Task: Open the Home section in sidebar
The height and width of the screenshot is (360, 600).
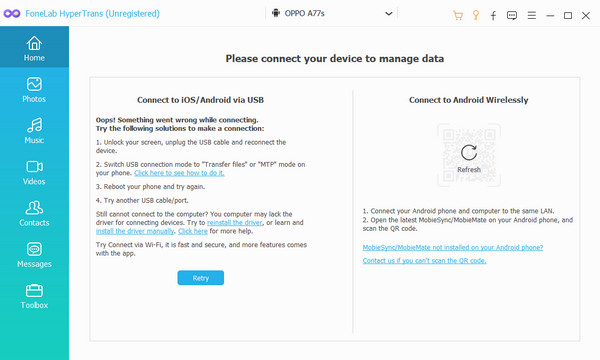Action: pos(34,47)
